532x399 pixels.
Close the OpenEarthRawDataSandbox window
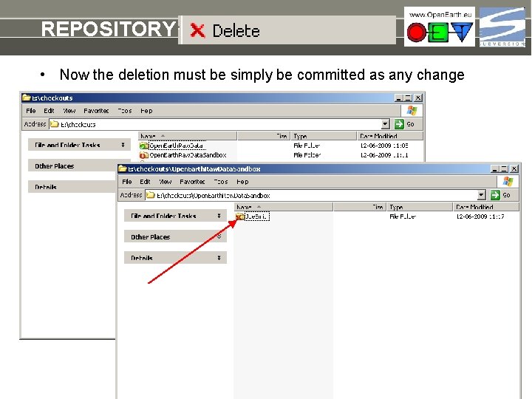(514, 169)
